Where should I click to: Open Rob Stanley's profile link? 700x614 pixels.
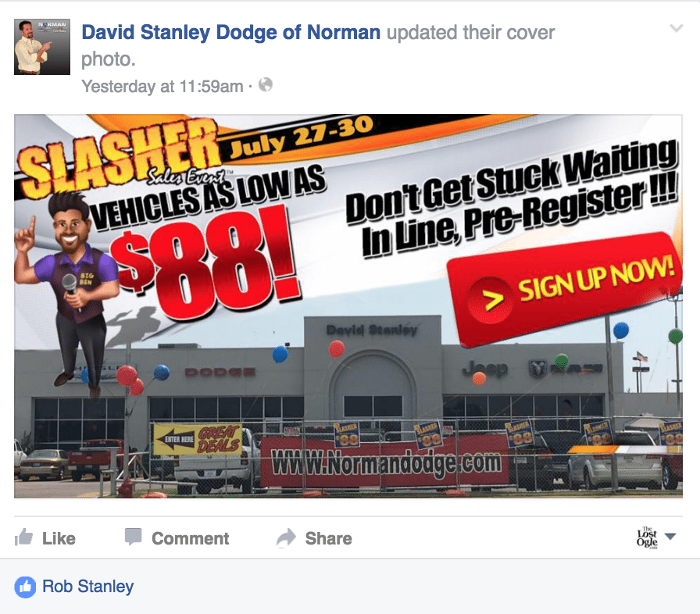click(88, 587)
